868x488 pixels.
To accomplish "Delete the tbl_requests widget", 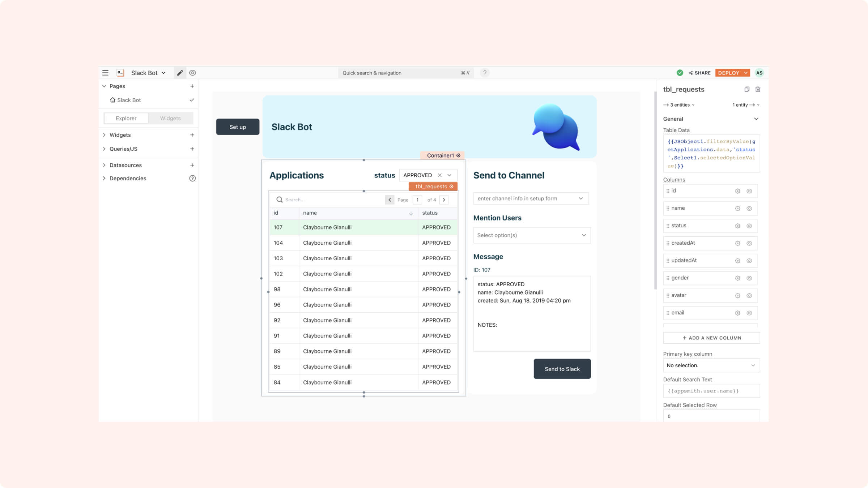I will tap(758, 89).
